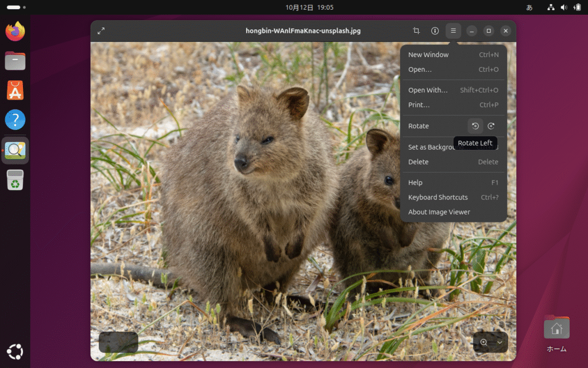Image resolution: width=588 pixels, height=368 pixels.
Task: Open Help from the menu
Action: 415,183
